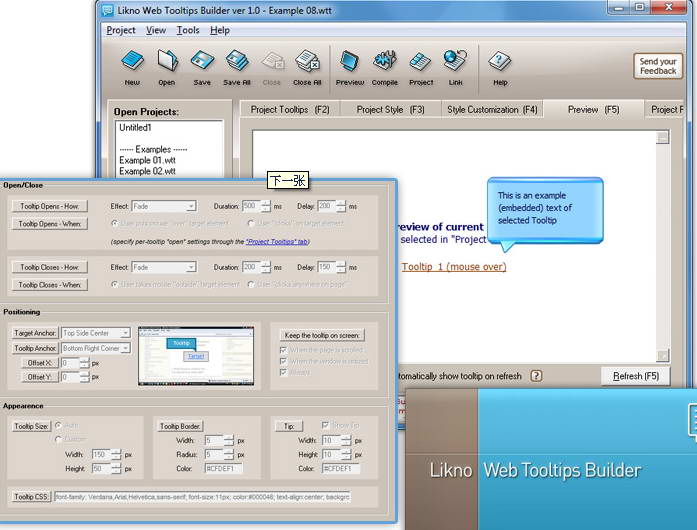697x530 pixels.
Task: Click the Tooltip Border Color field
Action: pos(224,468)
